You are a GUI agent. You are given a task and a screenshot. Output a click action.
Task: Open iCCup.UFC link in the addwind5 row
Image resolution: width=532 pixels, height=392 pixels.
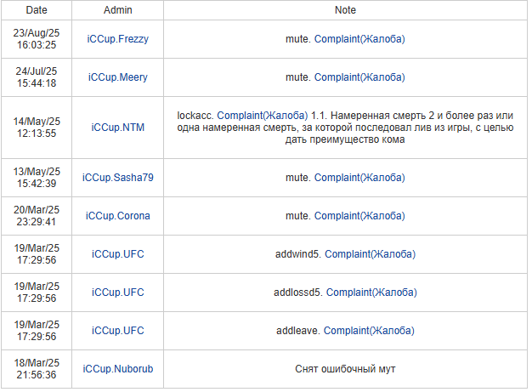point(117,254)
